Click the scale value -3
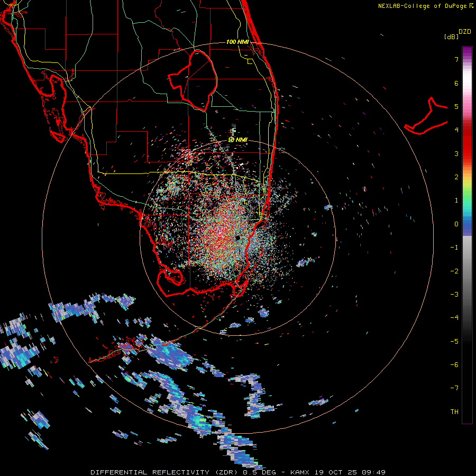Image resolution: width=476 pixels, height=476 pixels. click(454, 295)
